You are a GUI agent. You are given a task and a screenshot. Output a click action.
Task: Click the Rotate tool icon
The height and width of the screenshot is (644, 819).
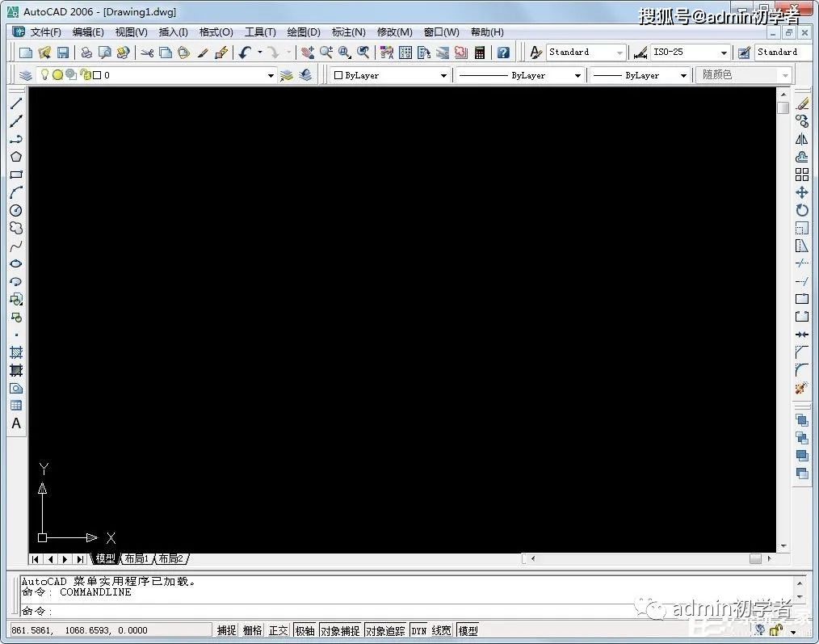click(801, 210)
